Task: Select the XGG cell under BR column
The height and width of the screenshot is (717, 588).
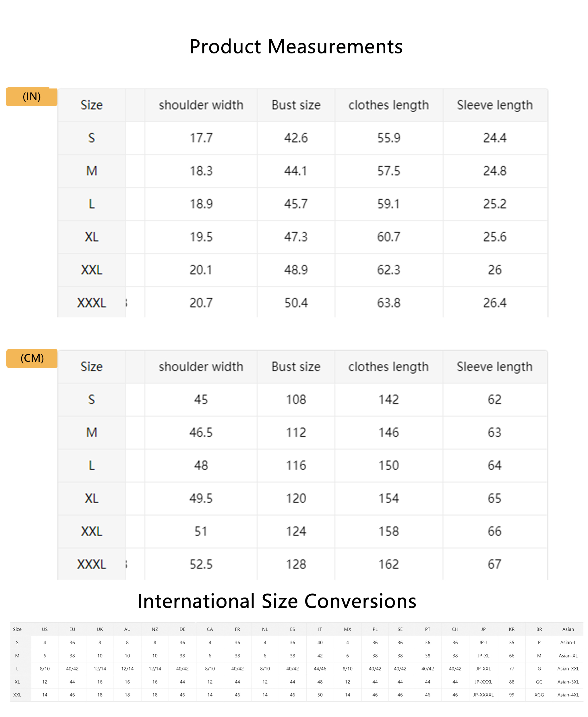Action: click(x=539, y=695)
